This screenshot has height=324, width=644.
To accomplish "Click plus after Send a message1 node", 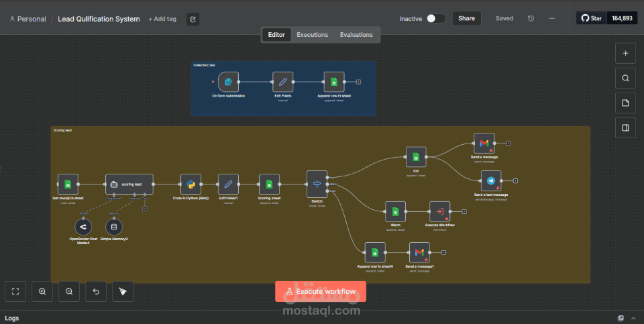I will pyautogui.click(x=443, y=252).
